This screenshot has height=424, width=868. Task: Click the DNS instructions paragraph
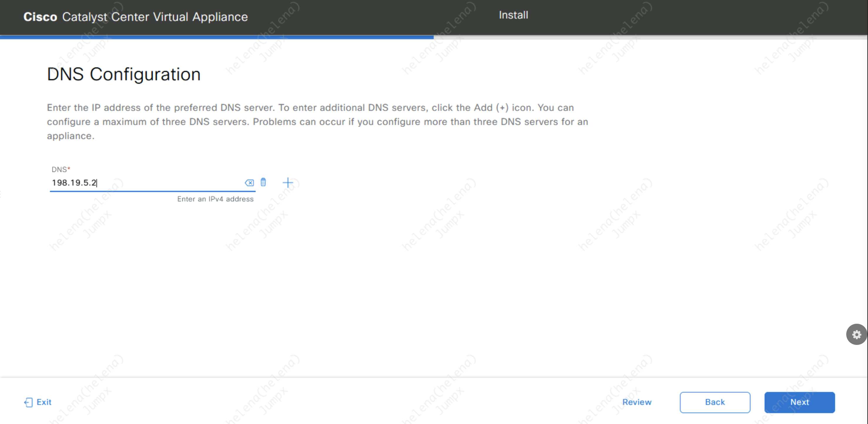click(317, 121)
